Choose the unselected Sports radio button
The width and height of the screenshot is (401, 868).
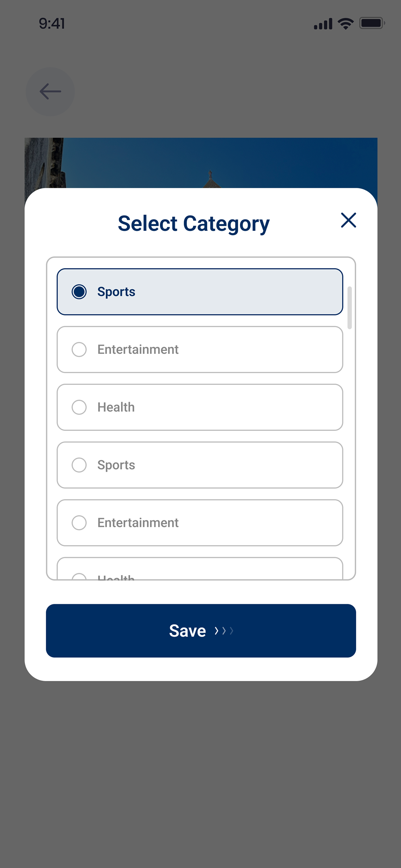[79, 465]
